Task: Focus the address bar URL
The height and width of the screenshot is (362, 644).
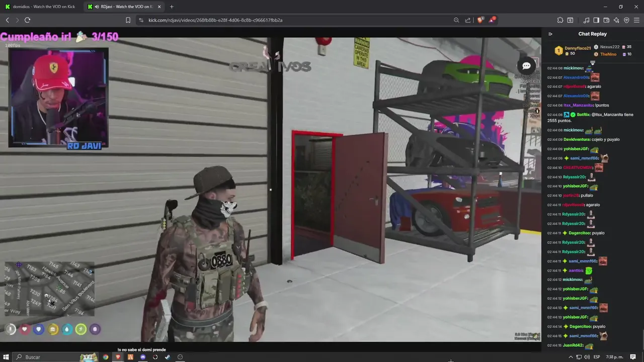Action: pyautogui.click(x=215, y=20)
